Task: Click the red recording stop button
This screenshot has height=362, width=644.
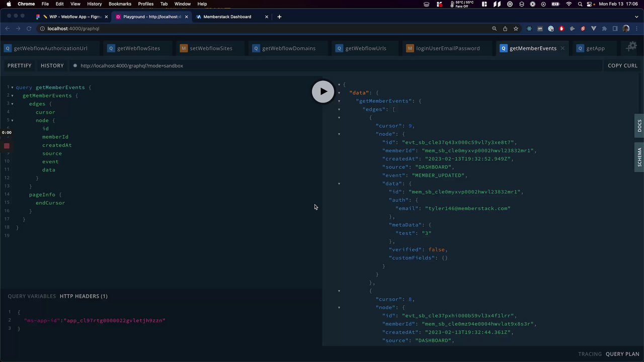Action: (x=7, y=146)
